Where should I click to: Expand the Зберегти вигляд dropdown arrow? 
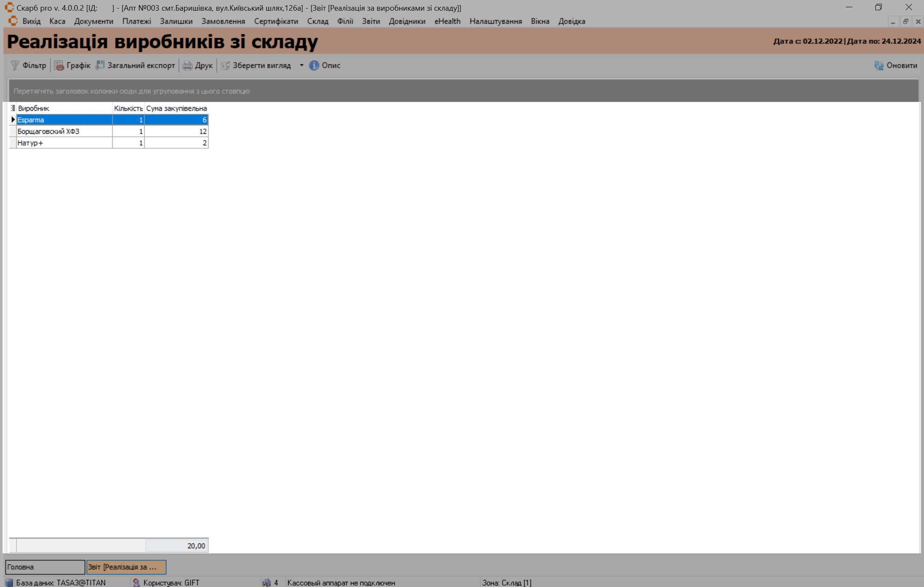pos(301,65)
